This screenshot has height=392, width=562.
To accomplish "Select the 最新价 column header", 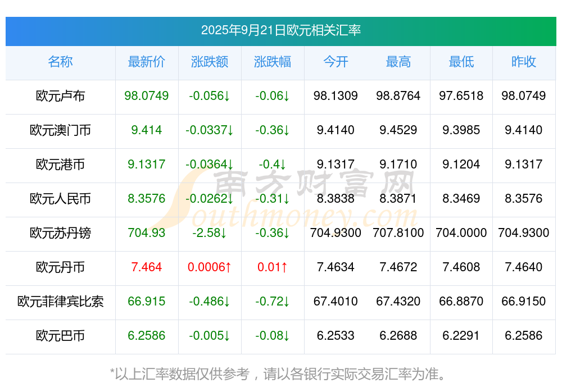I will 147,62.
